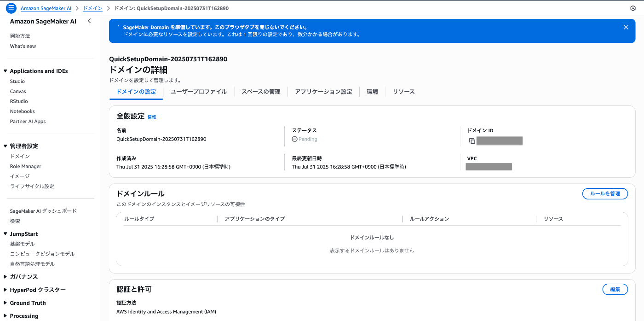Image resolution: width=644 pixels, height=321 pixels.
Task: Click the top-right help panel icon
Action: point(632,8)
